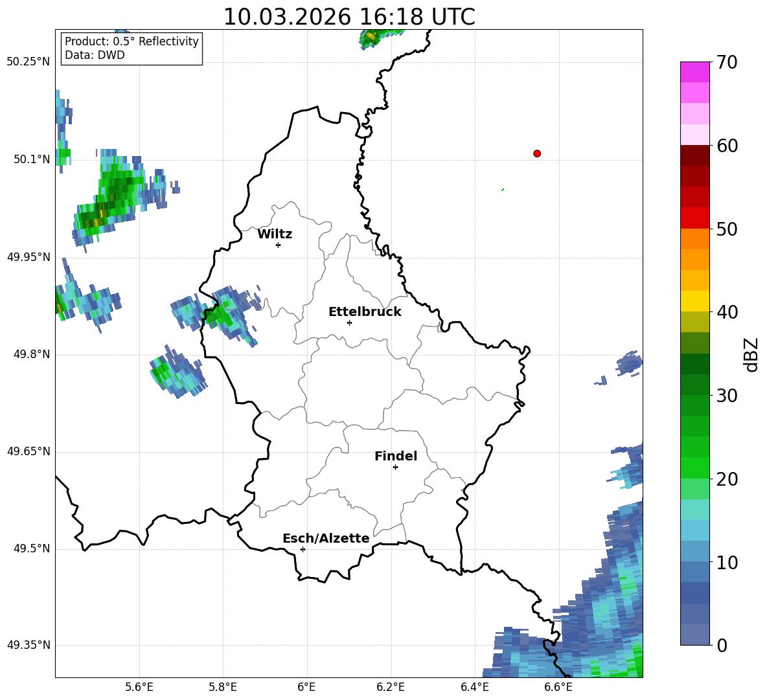Click the red station dot marker
Screen dimensions: 767x700
coord(536,153)
